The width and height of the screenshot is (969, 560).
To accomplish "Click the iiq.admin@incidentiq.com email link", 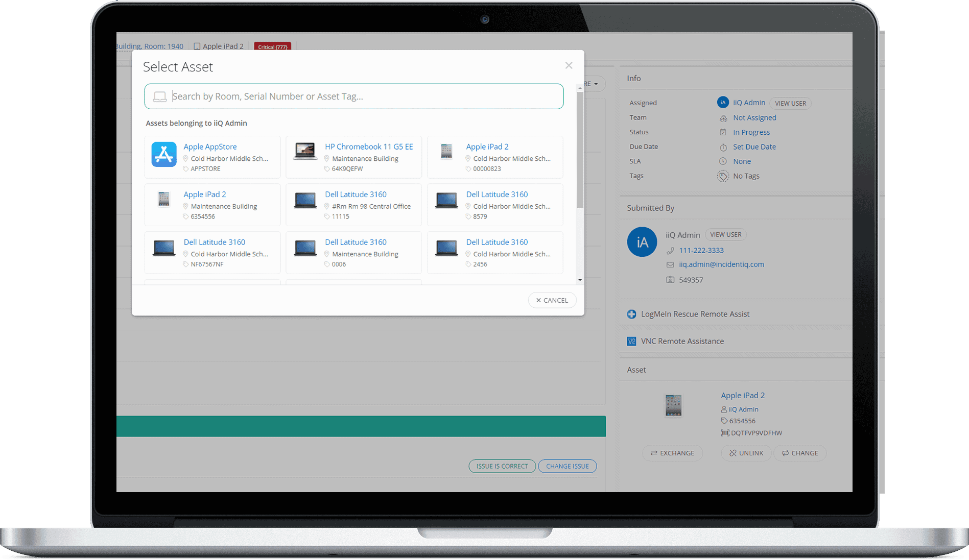I will tap(721, 264).
